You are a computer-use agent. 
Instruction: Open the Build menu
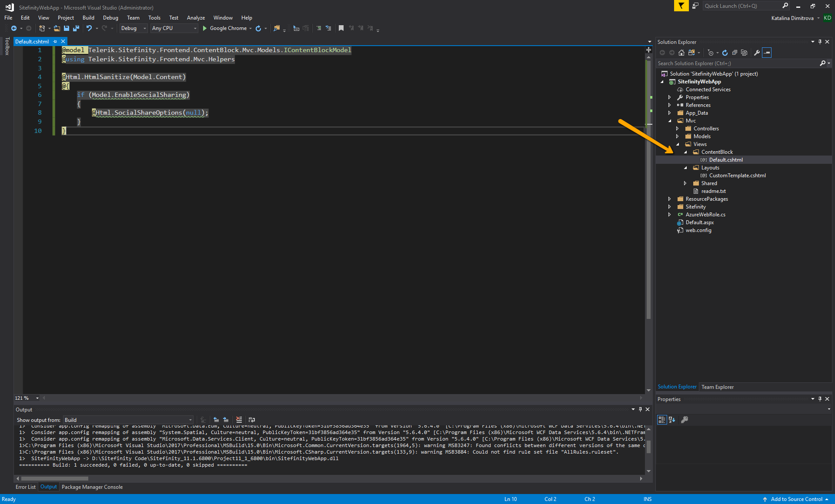88,18
